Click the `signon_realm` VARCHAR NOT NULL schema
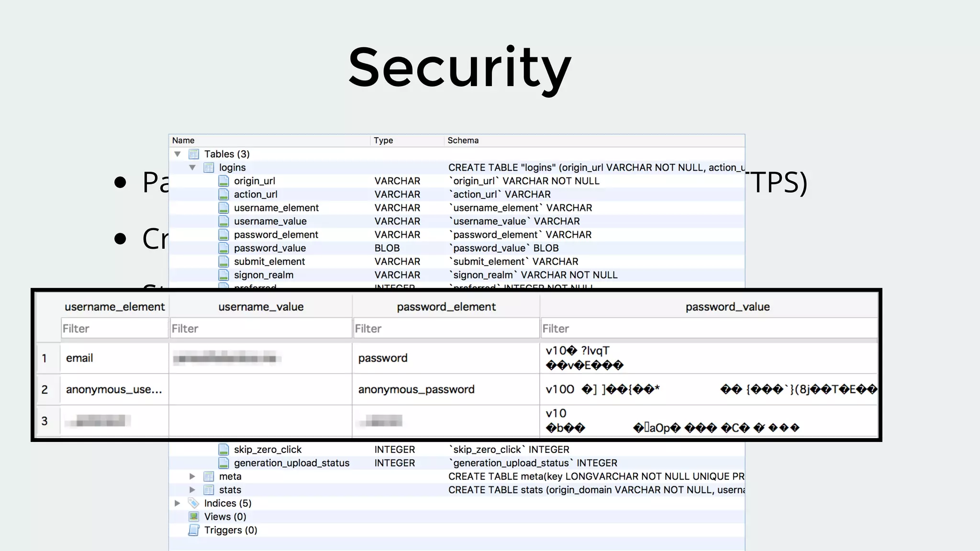The image size is (980, 551). [x=533, y=275]
